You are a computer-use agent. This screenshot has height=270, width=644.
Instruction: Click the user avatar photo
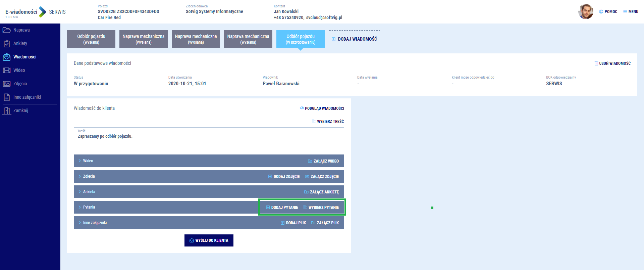[x=586, y=12]
